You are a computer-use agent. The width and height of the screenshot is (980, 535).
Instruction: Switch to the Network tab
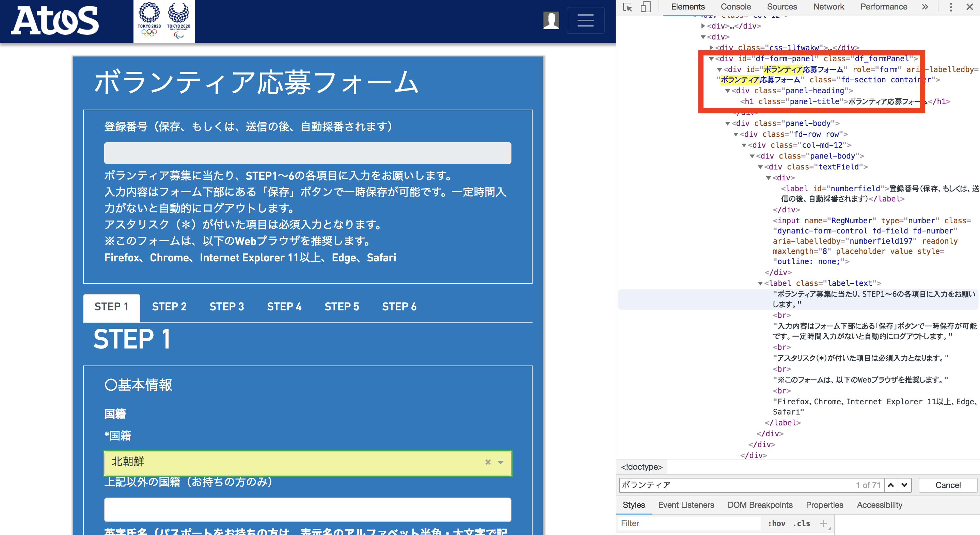coord(828,7)
